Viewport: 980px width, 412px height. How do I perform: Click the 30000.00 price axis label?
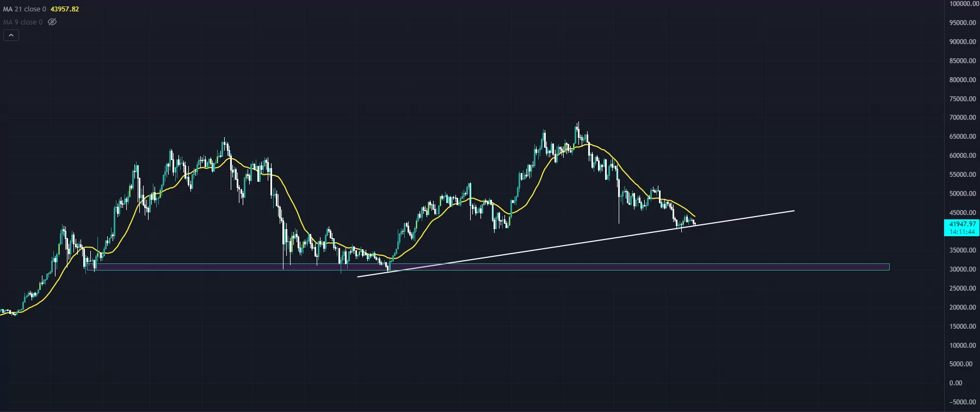pyautogui.click(x=963, y=269)
